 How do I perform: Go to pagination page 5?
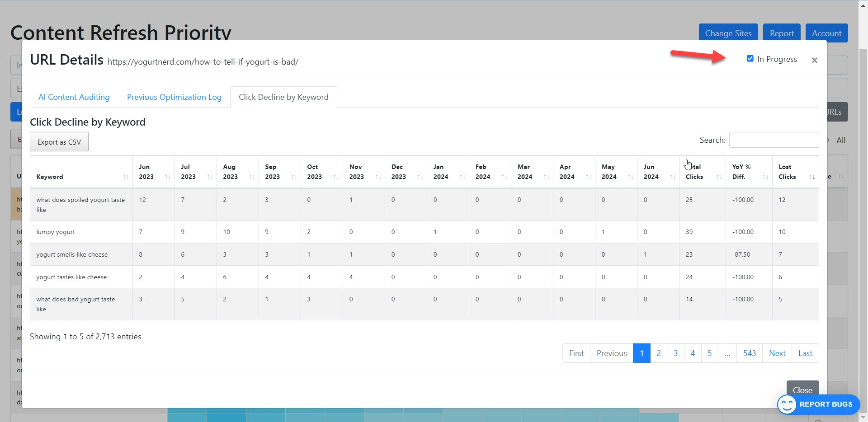pos(710,353)
